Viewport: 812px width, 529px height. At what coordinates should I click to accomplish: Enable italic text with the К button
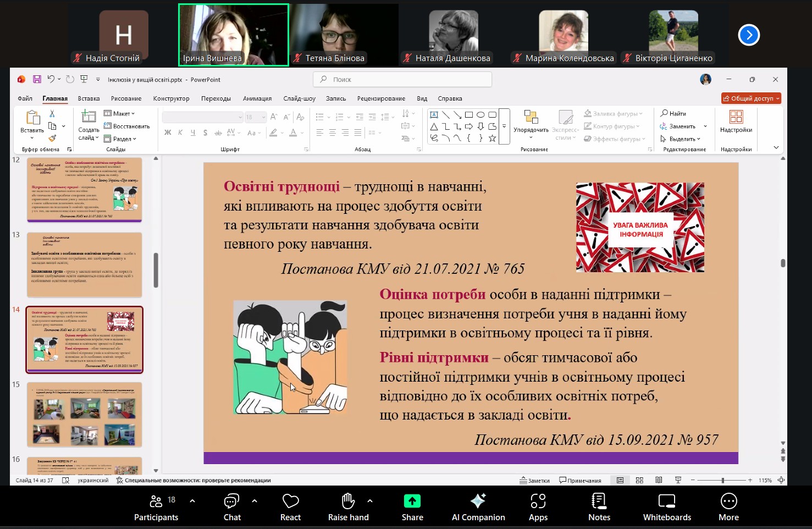pyautogui.click(x=180, y=133)
